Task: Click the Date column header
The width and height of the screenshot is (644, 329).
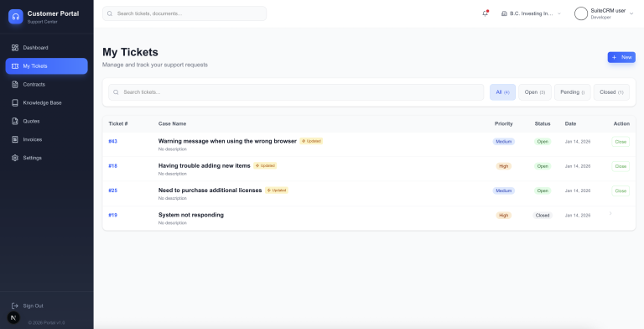Action: [x=570, y=123]
